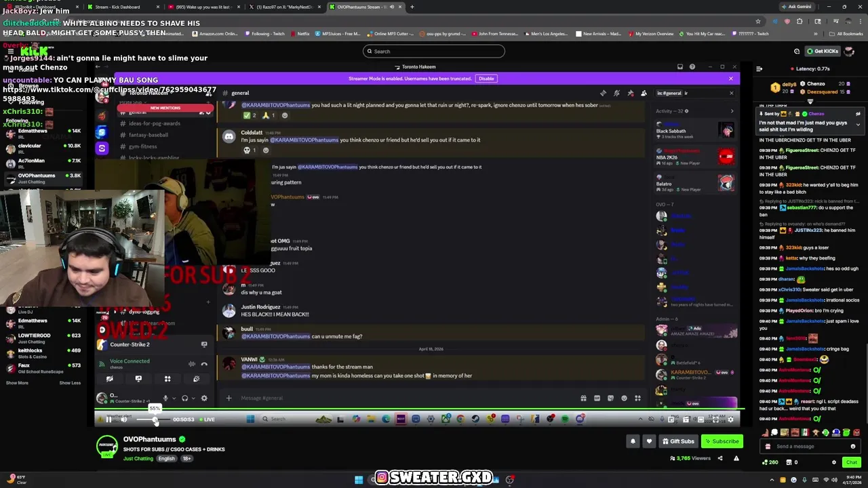Expand the sidebar with Show More

click(17, 383)
